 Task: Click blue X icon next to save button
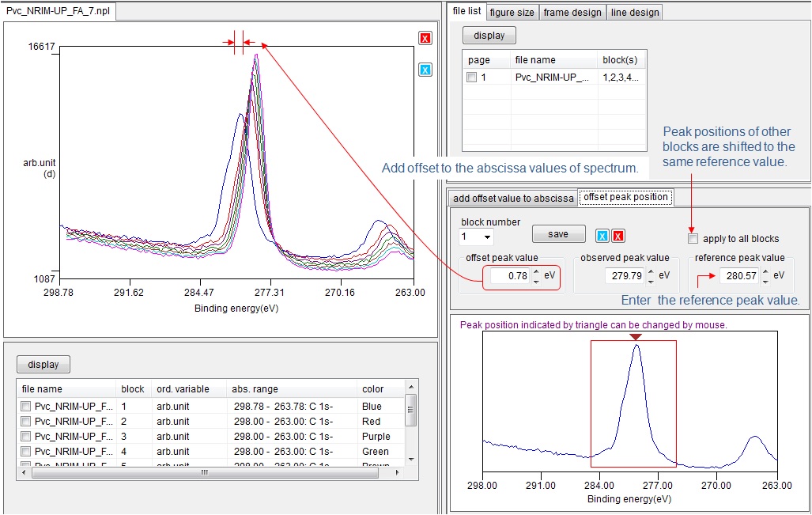[602, 236]
